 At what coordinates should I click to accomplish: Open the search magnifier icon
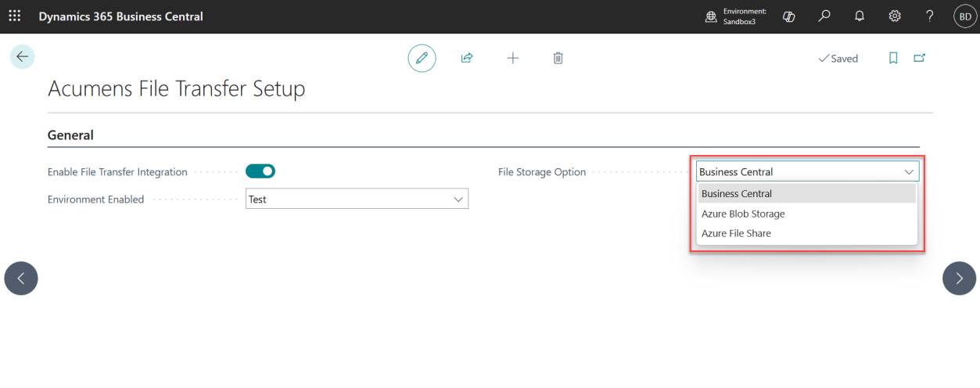(x=824, y=16)
